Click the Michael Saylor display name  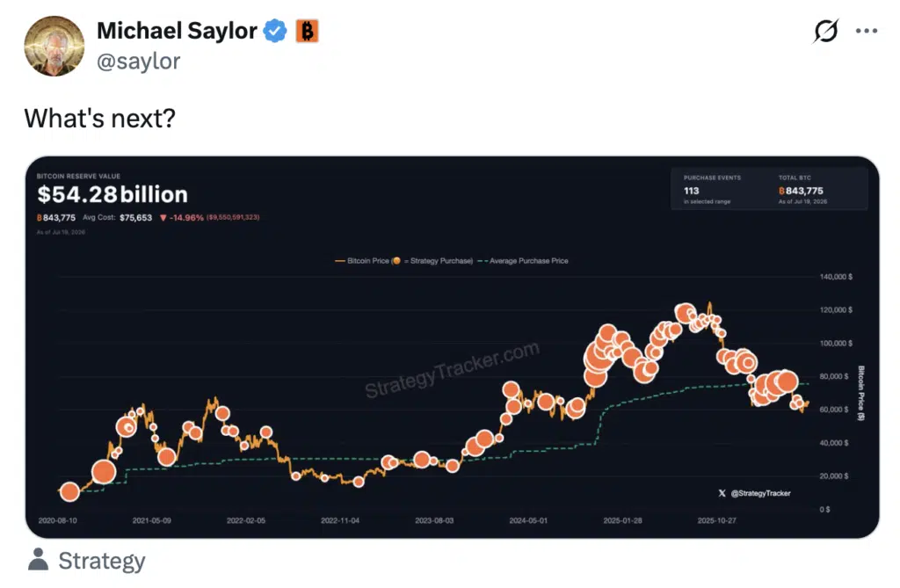(x=177, y=31)
